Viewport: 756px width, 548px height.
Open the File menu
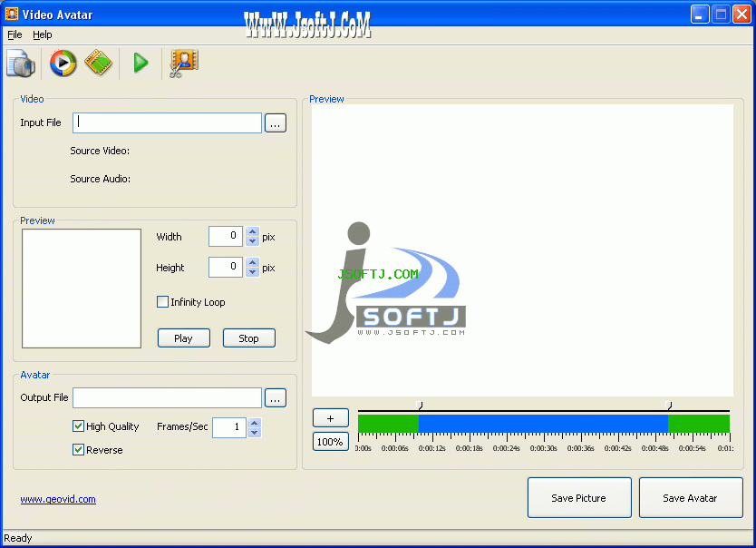[15, 34]
